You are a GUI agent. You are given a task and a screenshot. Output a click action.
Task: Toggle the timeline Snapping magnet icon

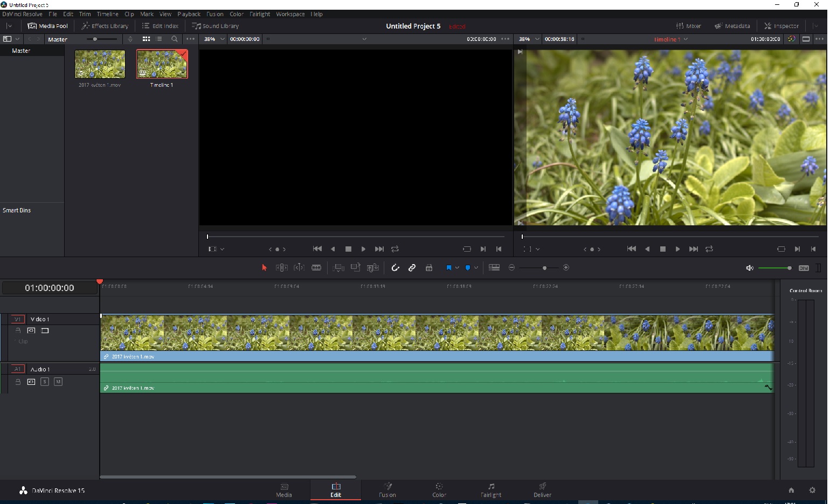pyautogui.click(x=395, y=268)
